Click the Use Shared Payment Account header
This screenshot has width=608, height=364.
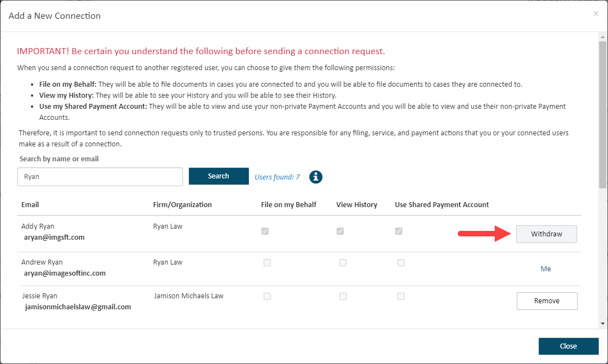tap(442, 205)
